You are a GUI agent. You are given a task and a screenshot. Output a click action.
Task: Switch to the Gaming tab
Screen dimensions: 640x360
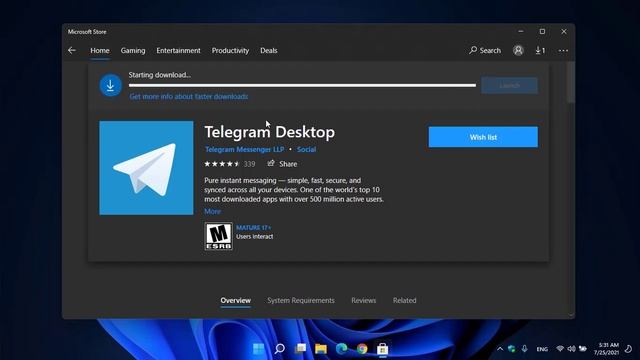tap(133, 51)
